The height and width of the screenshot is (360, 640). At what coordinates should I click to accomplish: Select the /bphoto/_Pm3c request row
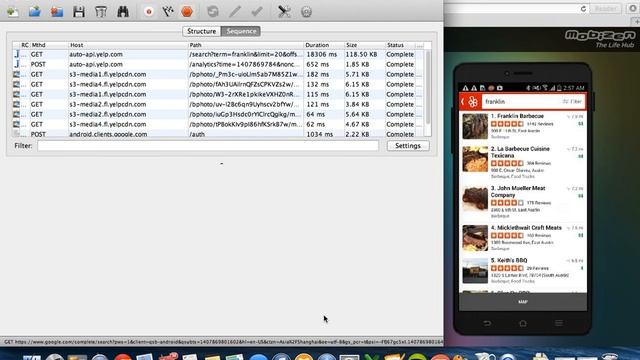pyautogui.click(x=218, y=74)
